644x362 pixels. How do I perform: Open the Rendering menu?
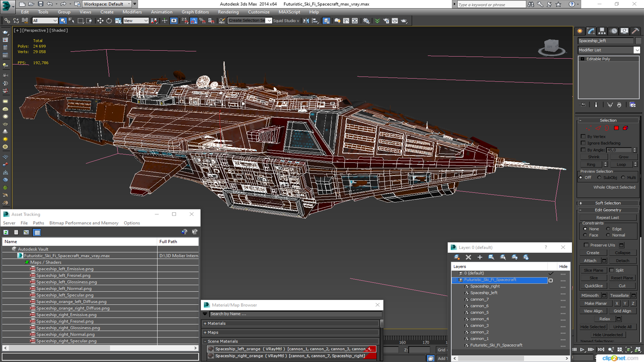click(228, 12)
